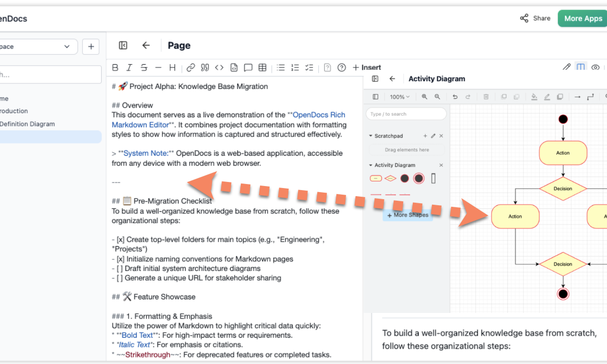Viewport: 607px width, 364px height.
Task: Click the shape search field in the diagram panel
Action: (406, 114)
